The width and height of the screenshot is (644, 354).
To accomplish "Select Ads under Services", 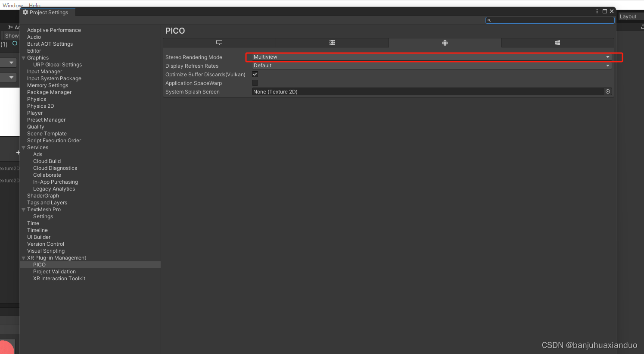I will point(38,154).
